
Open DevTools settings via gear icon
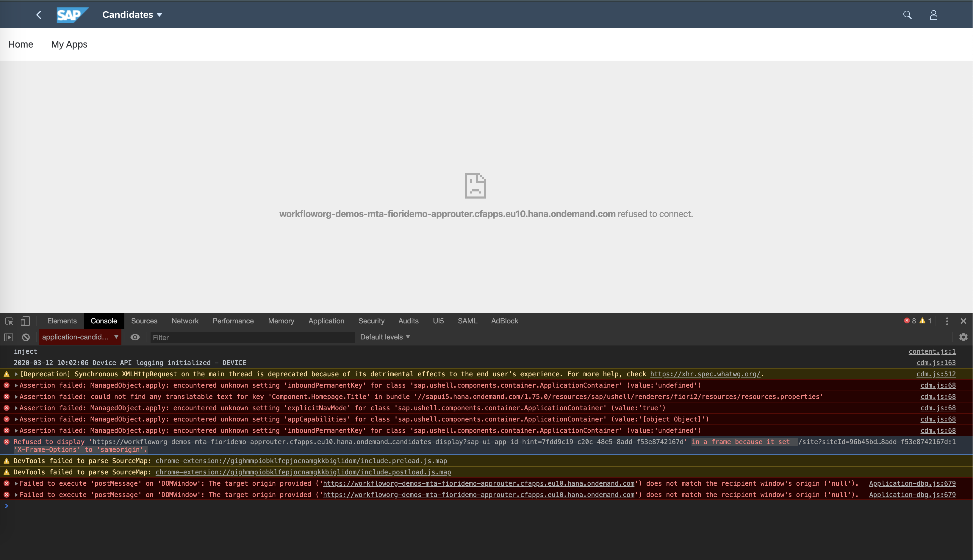point(963,337)
